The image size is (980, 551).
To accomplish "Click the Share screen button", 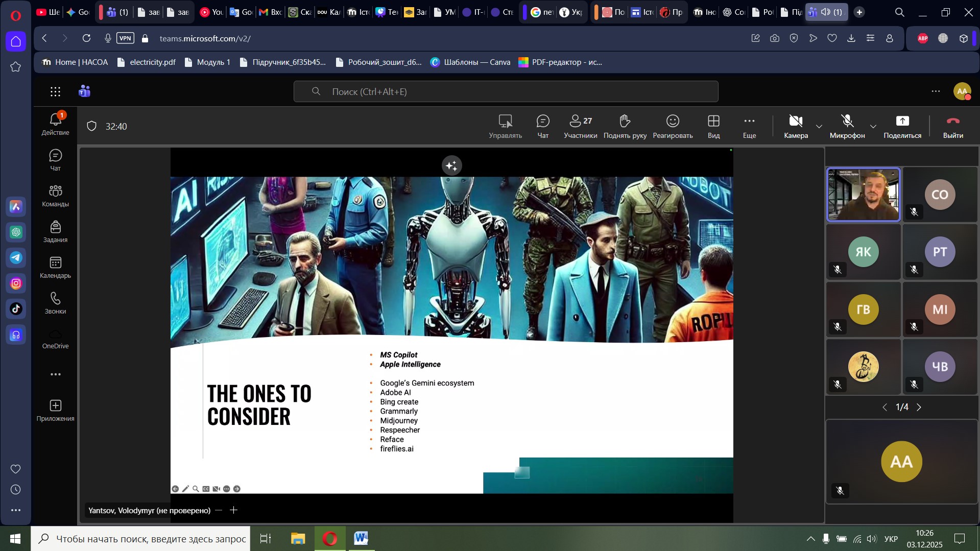I will [x=902, y=126].
